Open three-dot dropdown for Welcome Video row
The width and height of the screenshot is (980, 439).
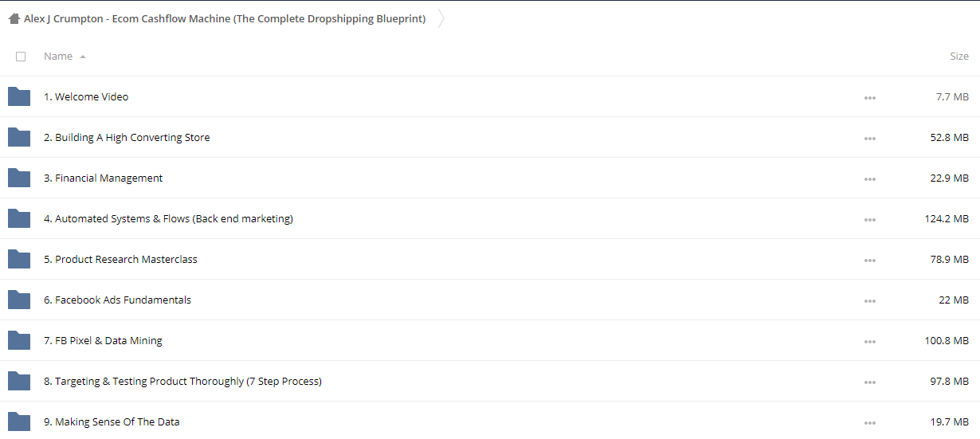[870, 98]
